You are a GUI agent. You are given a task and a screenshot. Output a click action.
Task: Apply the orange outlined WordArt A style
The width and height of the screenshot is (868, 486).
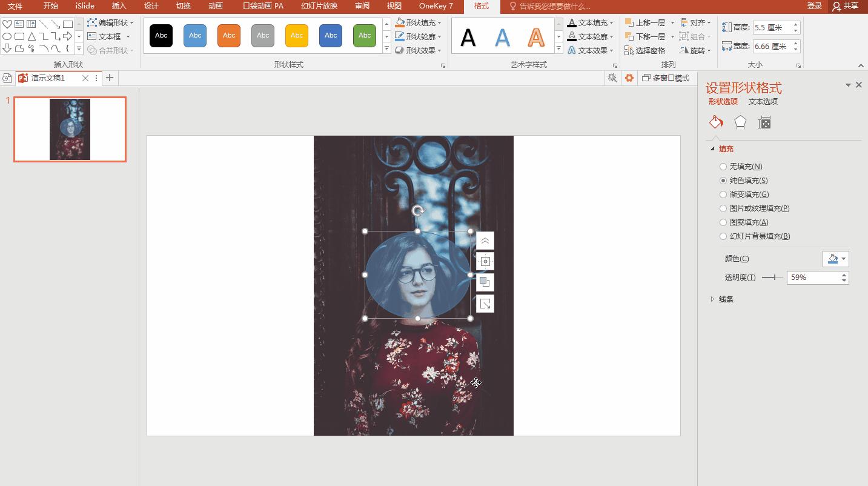[536, 38]
